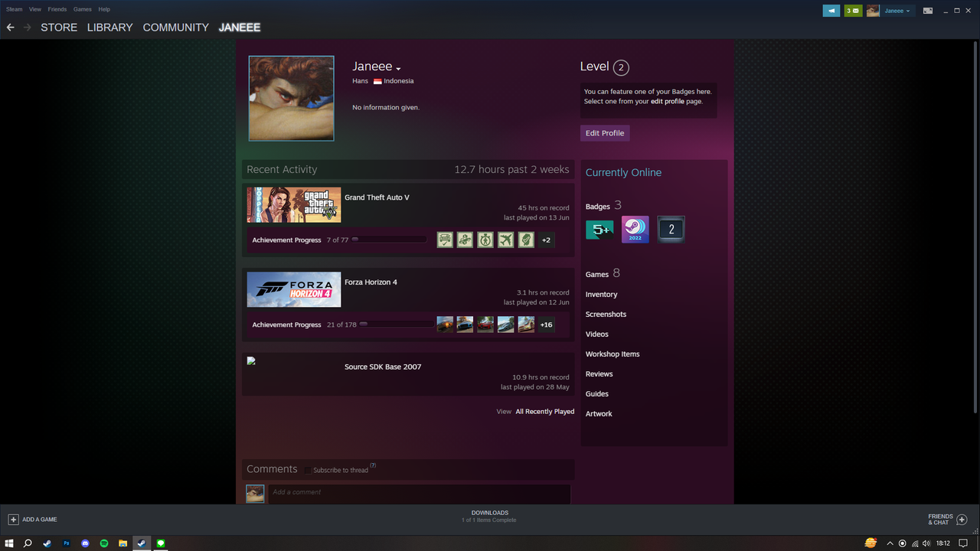Open the Reviews link
Screen dimensions: 980x551
599,374
